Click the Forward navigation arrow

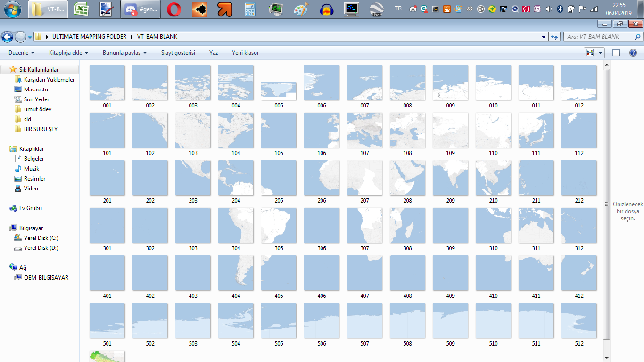20,37
